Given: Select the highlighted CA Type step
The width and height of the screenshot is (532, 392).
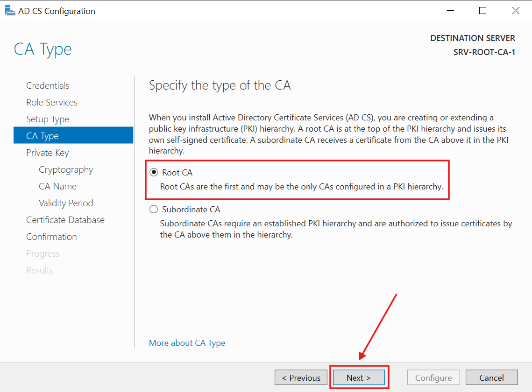Looking at the screenshot, I should click(43, 135).
